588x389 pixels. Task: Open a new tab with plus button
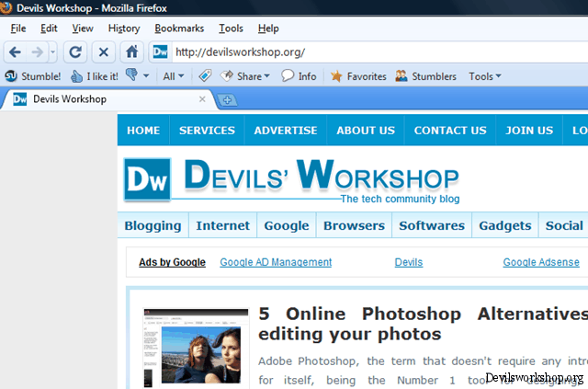coord(227,100)
